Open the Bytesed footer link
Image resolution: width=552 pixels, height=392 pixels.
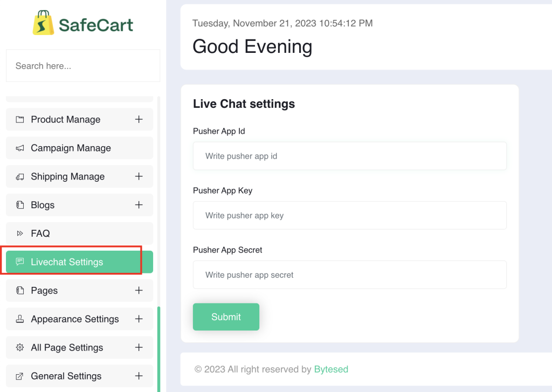tap(331, 369)
